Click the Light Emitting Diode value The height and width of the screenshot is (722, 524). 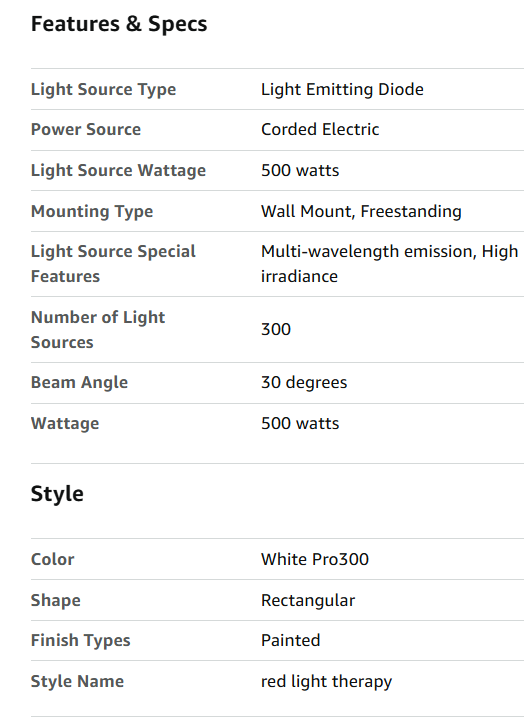(342, 89)
